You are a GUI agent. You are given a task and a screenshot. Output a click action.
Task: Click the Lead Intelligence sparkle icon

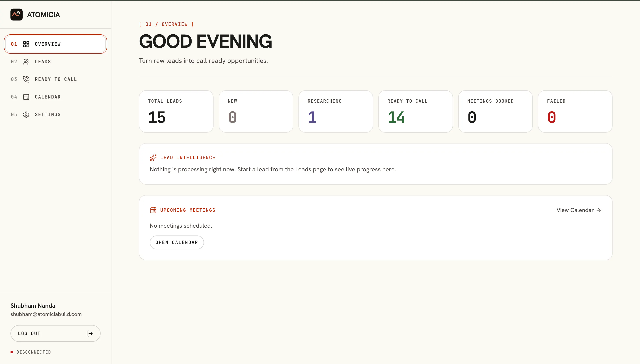153,157
